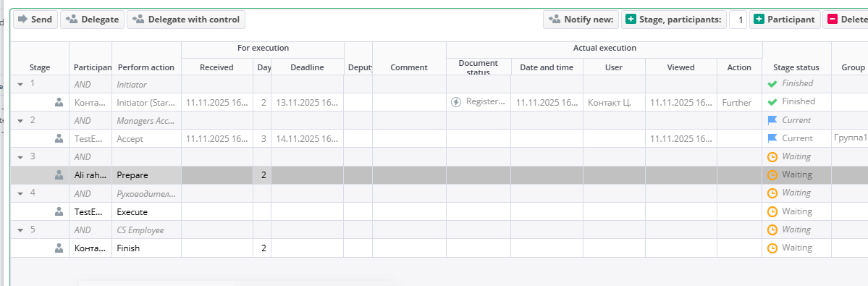Click blue flag icon in Accept row
This screenshot has height=286, width=868.
(x=772, y=138)
